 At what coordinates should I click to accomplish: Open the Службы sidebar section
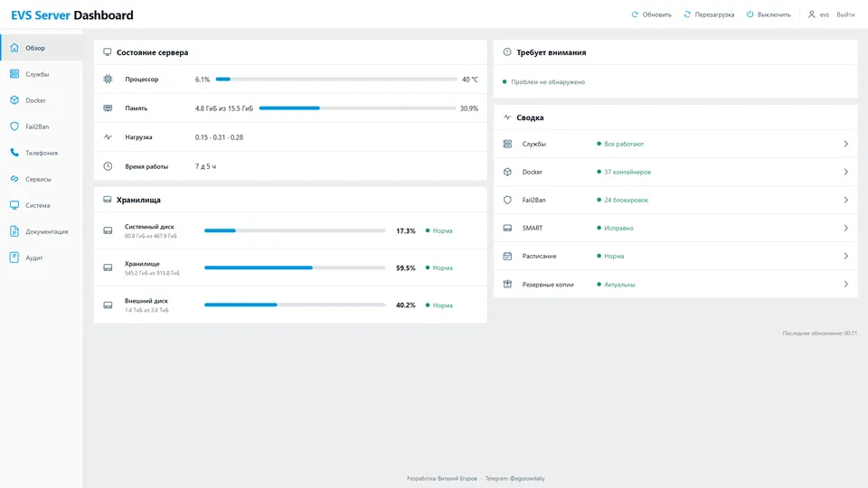pyautogui.click(x=42, y=73)
